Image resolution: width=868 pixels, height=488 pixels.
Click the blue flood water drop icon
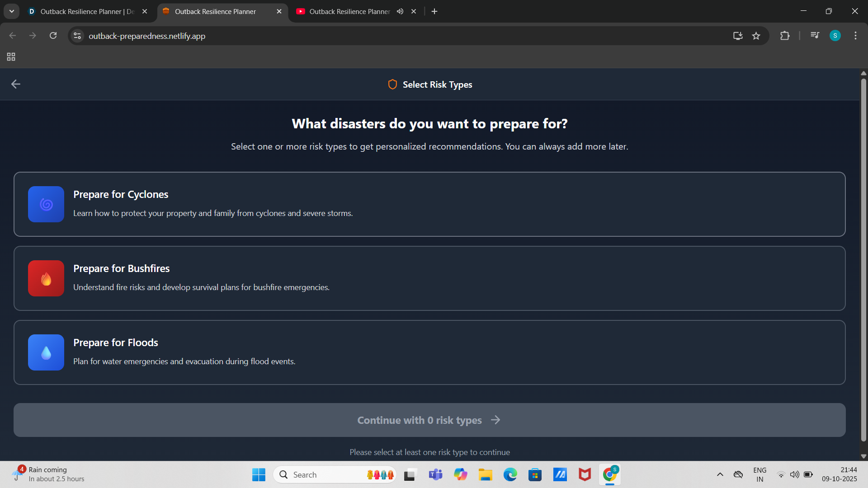(46, 352)
